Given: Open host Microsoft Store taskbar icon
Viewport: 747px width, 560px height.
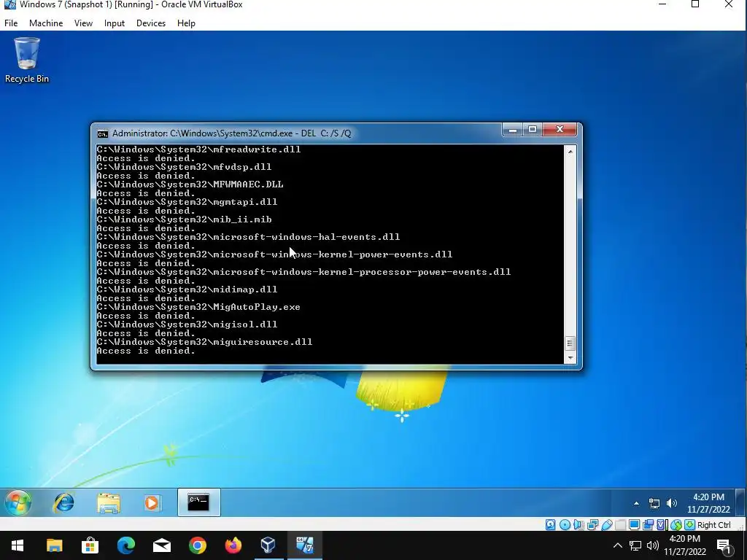Looking at the screenshot, I should pos(90,545).
